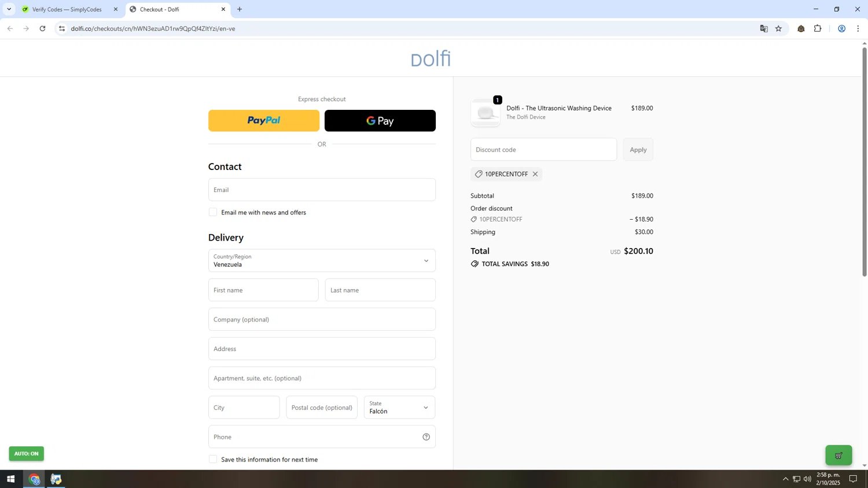View site information icon in address bar
This screenshot has width=868, height=488.
(x=62, y=28)
